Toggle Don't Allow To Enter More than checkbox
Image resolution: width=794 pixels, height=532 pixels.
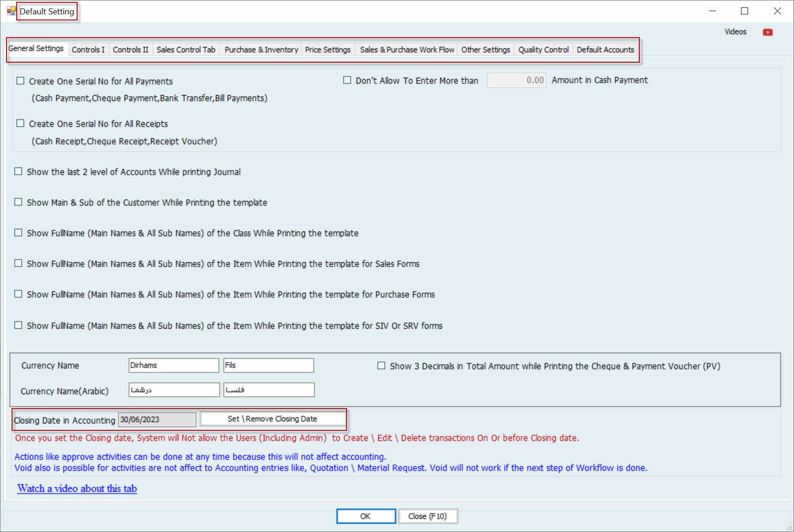click(x=347, y=80)
